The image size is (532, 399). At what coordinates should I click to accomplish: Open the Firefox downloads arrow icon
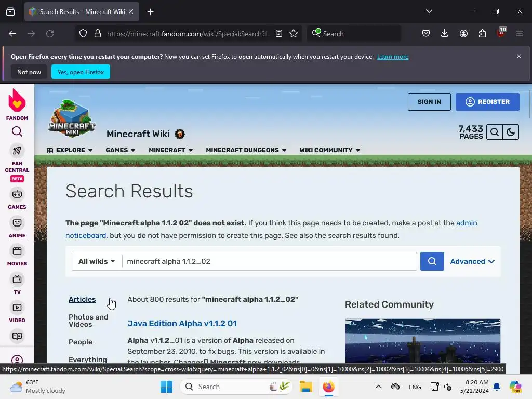tap(445, 34)
